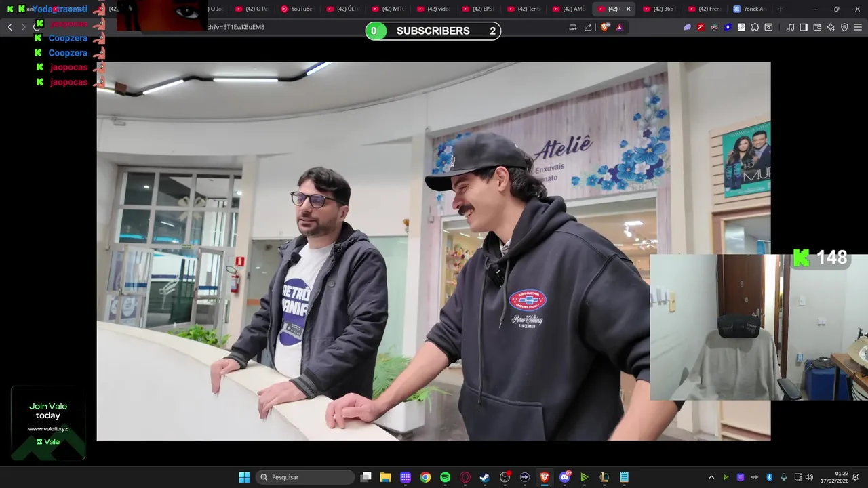This screenshot has height=488, width=868.
Task: Switch to the 'Yorick Ar' tab
Action: 749,9
